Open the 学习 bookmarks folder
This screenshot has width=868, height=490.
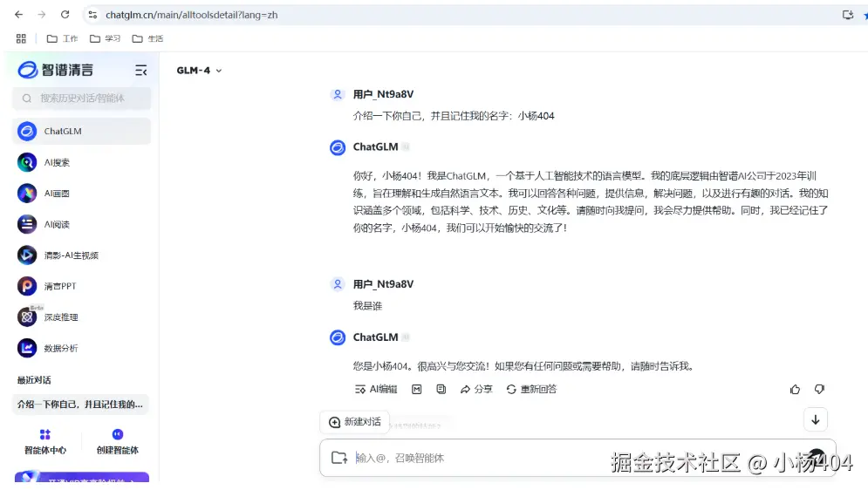[105, 38]
